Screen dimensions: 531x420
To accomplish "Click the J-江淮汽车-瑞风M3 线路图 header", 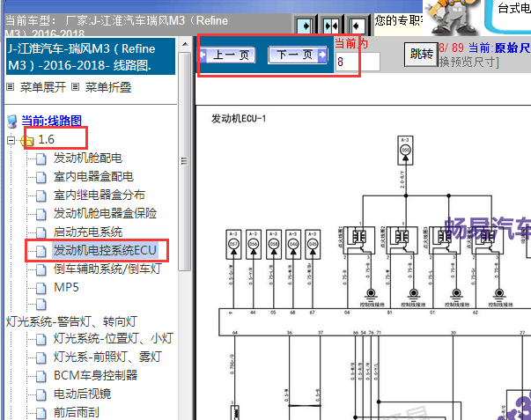I will [x=91, y=56].
